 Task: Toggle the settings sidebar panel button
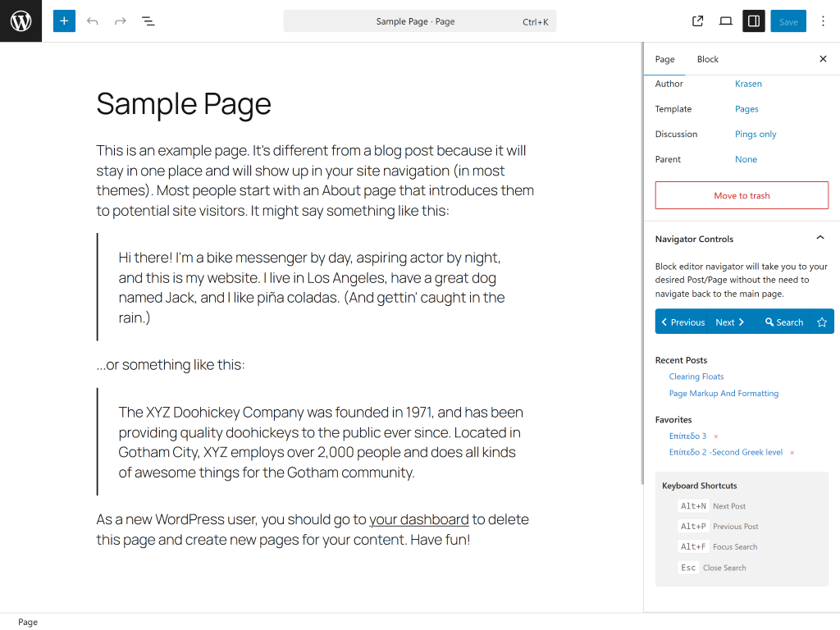pyautogui.click(x=754, y=21)
